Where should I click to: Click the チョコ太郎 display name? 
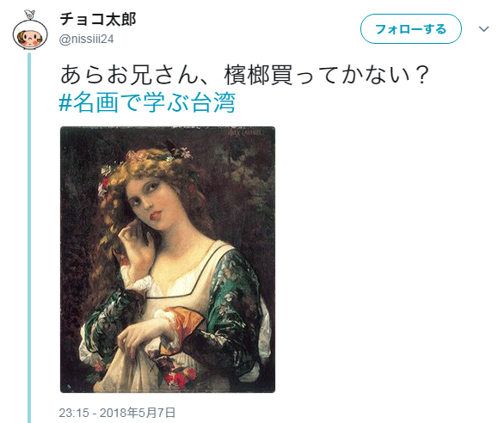coord(98,19)
